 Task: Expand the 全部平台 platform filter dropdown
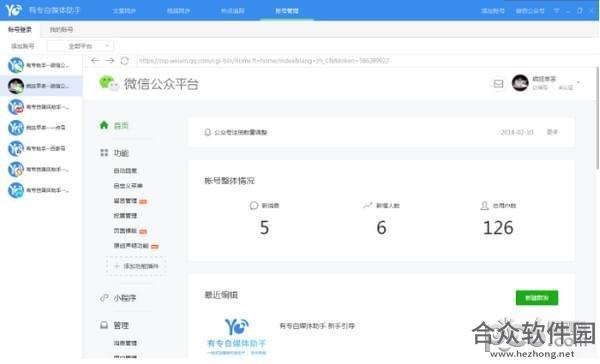[80, 46]
